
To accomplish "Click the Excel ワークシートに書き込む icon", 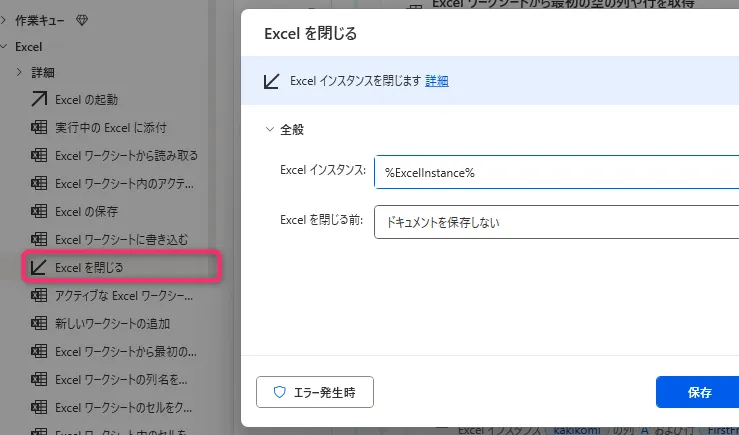I will click(x=40, y=239).
